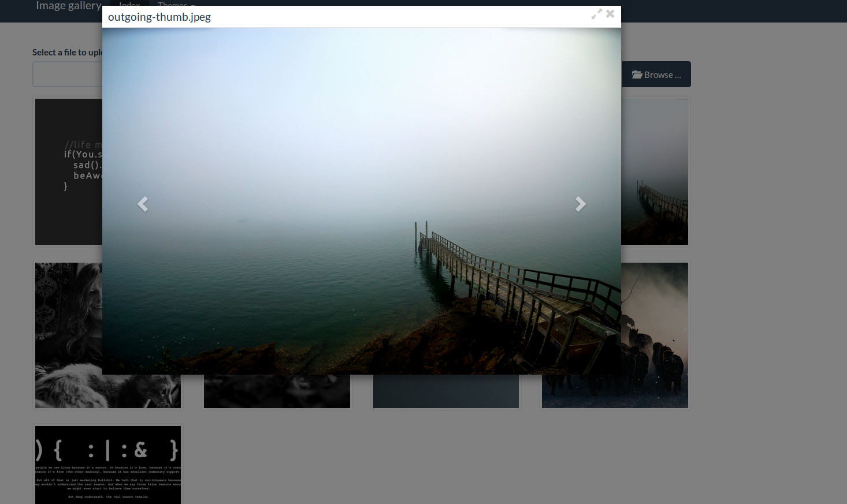847x504 pixels.
Task: Click the enlarged foggy pier image
Action: click(362, 201)
